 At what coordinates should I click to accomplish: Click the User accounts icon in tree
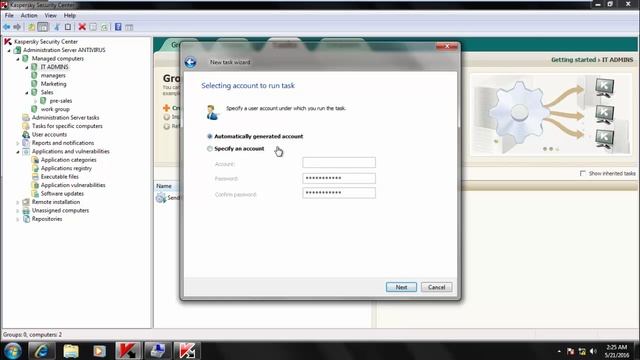[26, 135]
